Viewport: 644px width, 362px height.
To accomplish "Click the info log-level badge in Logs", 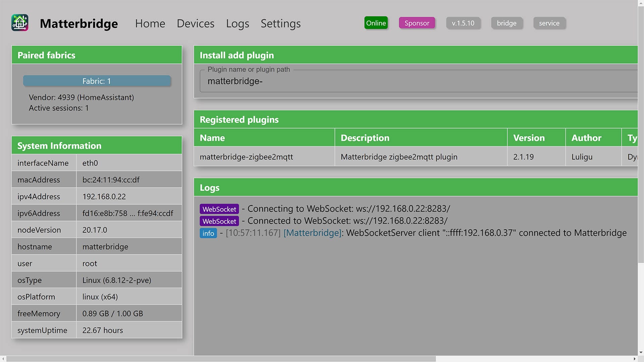I will (x=208, y=233).
